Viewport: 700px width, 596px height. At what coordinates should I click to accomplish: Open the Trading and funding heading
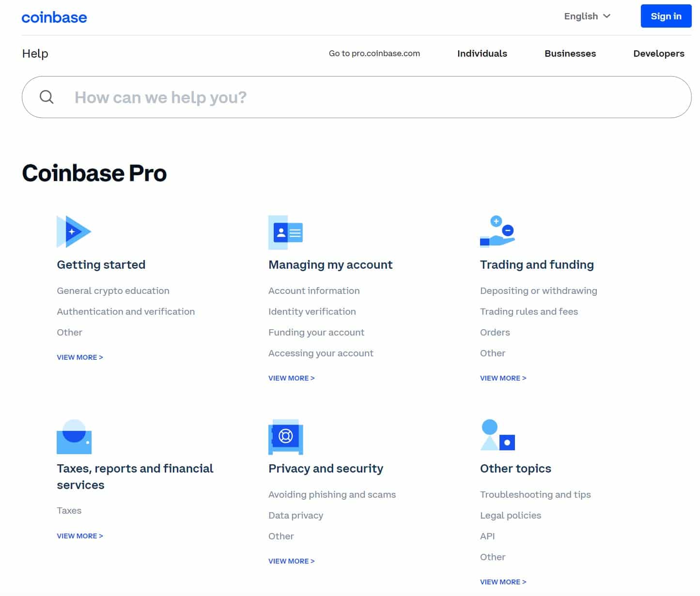point(537,265)
